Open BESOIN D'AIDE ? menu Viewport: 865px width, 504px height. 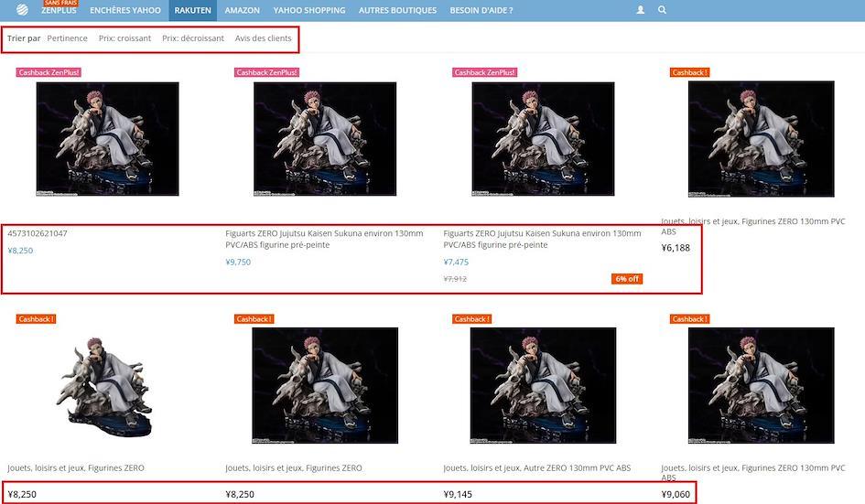[x=481, y=10]
